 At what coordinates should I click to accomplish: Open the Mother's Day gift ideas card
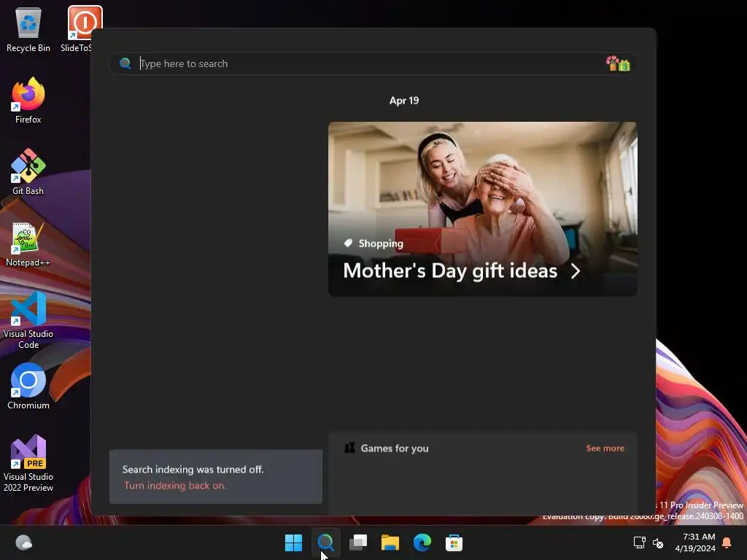coord(483,209)
